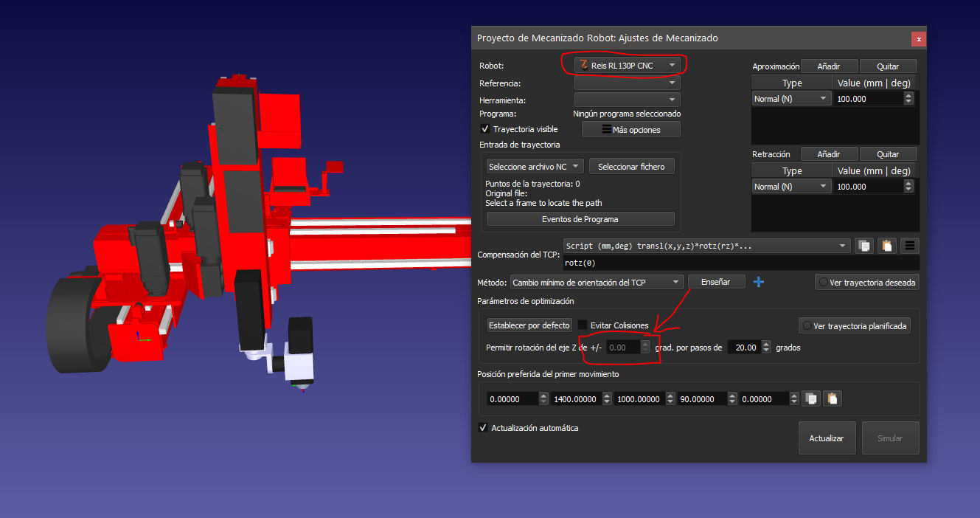Screen dimensions: 980x518
Task: Expand the empty Herramienta dropdown
Action: [x=627, y=100]
